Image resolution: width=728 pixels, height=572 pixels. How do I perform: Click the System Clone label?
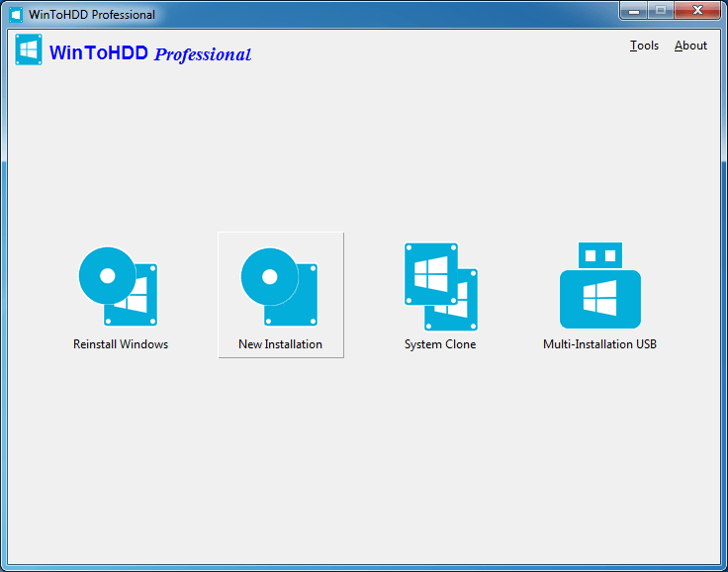click(x=440, y=344)
